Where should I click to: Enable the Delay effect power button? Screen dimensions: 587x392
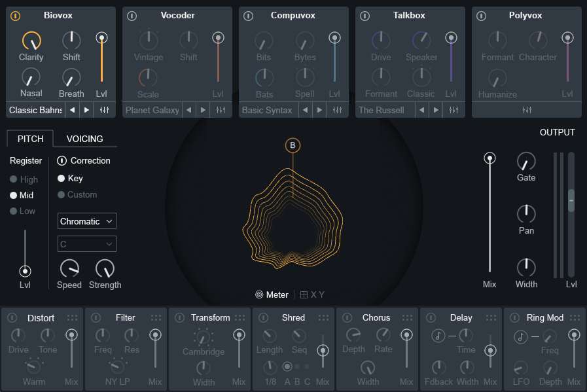[431, 318]
